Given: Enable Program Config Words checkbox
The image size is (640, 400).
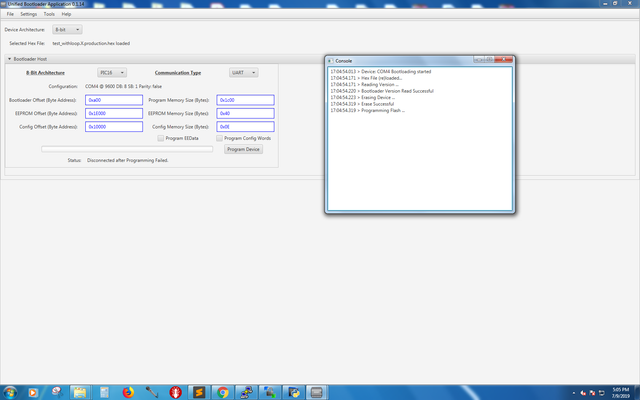Looking at the screenshot, I should 220,138.
